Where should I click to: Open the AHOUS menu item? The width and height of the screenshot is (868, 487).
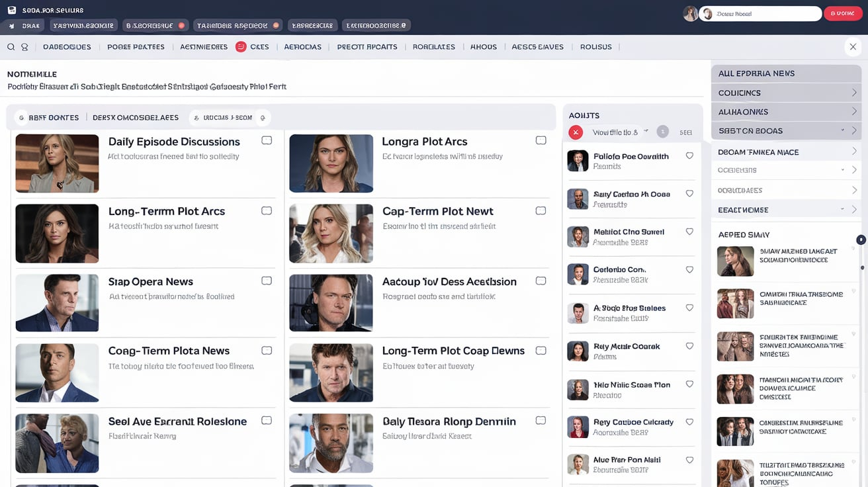tap(484, 47)
